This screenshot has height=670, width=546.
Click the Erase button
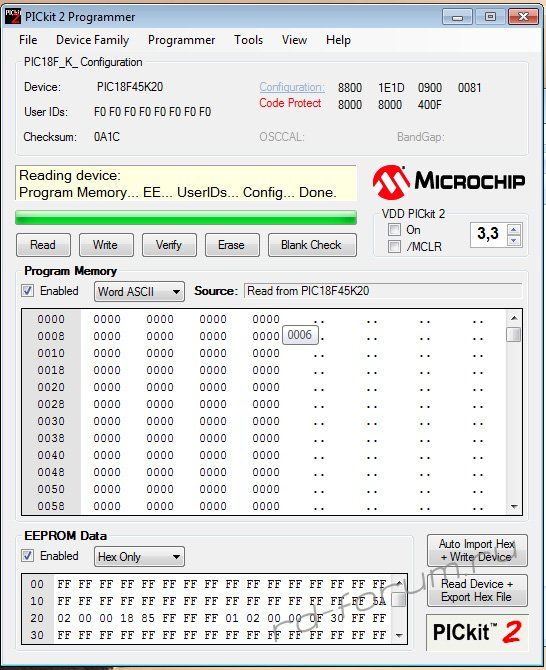(x=232, y=245)
